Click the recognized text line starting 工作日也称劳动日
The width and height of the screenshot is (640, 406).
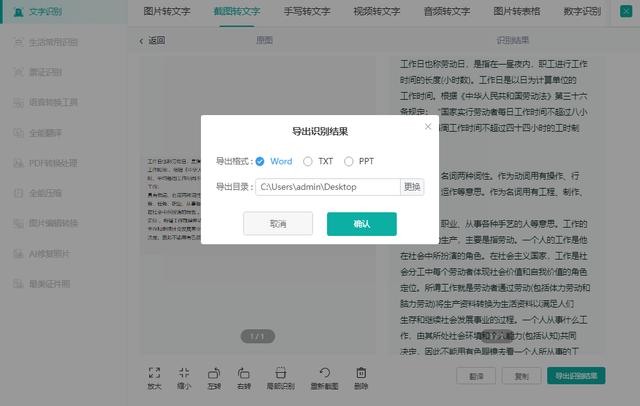pyautogui.click(x=493, y=64)
